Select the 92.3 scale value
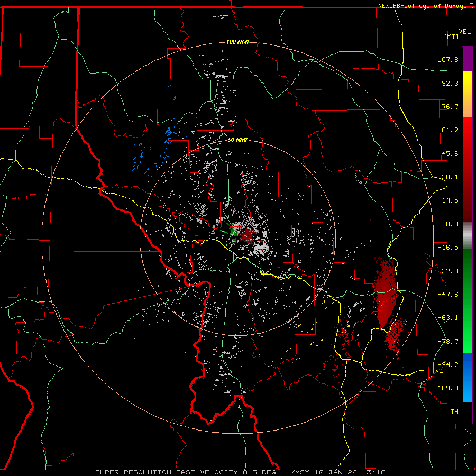 pos(450,83)
